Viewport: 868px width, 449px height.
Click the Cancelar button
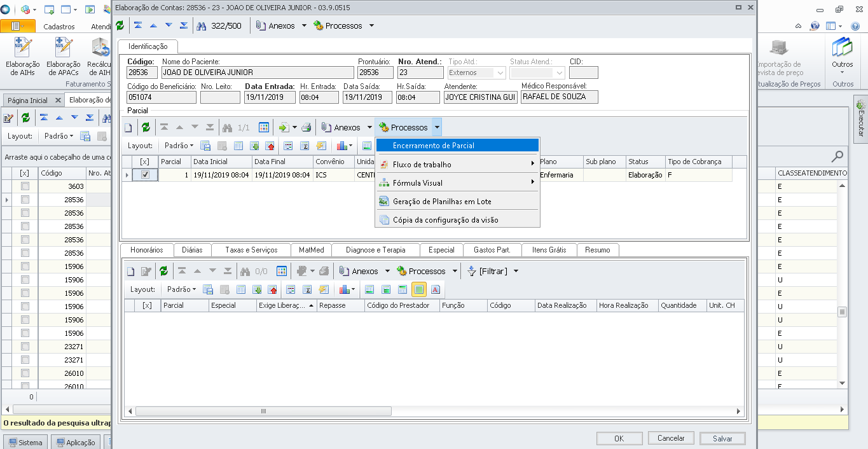click(x=671, y=438)
